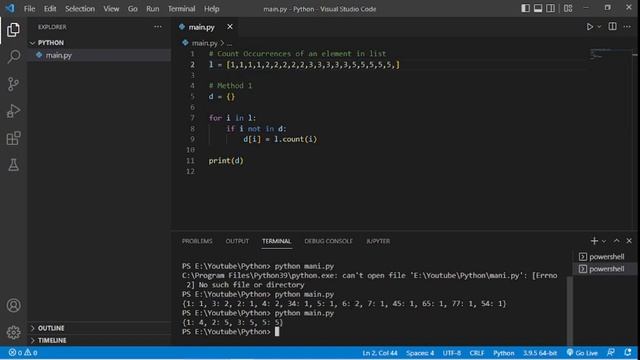Open notifications bell in status bar

point(628,353)
